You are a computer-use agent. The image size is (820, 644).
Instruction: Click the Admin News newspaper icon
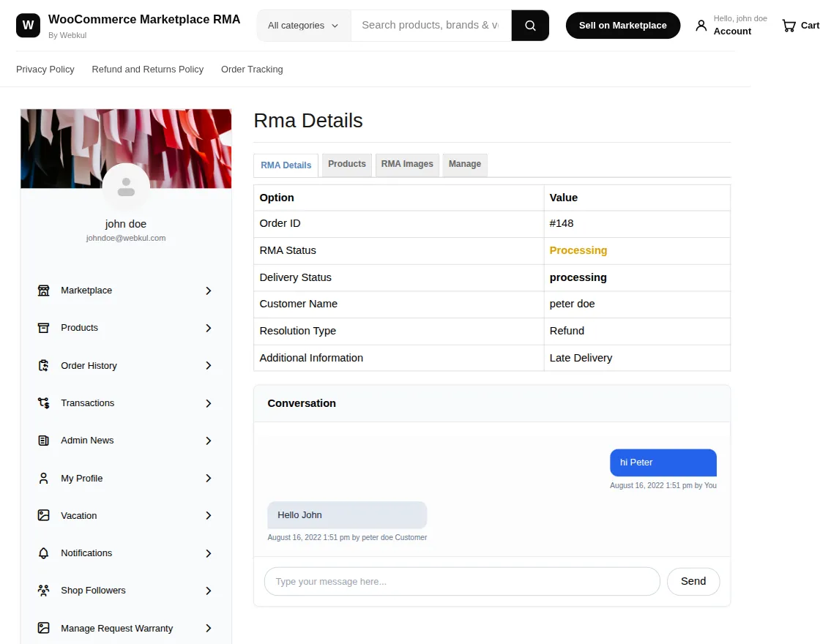point(43,441)
